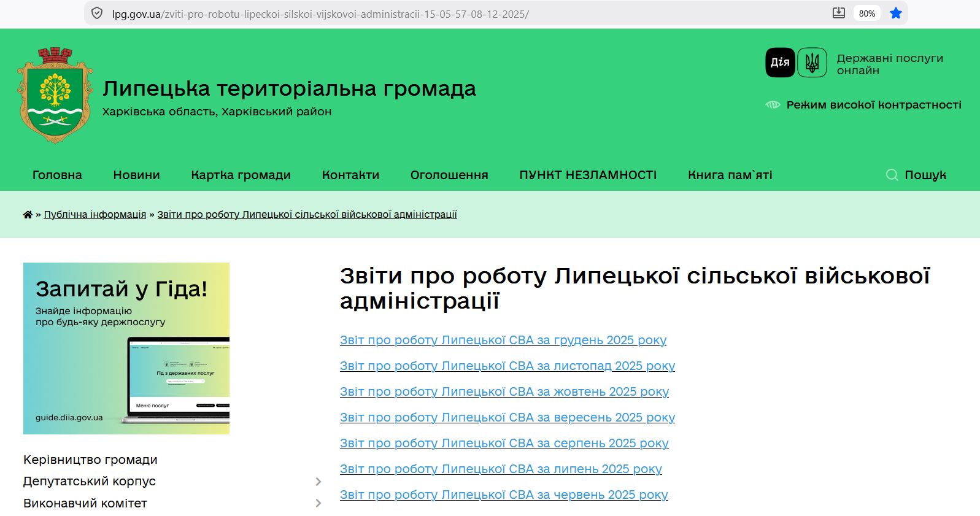Image resolution: width=980 pixels, height=516 pixels.
Task: Open ПУНКТ НЕЗЛАМНОСТІ menu item
Action: pos(588,175)
